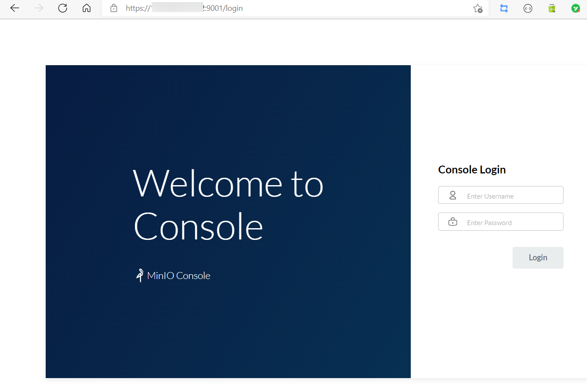Viewport: 587px width, 392px height.
Task: Open the round braces extension icon
Action: 528,8
